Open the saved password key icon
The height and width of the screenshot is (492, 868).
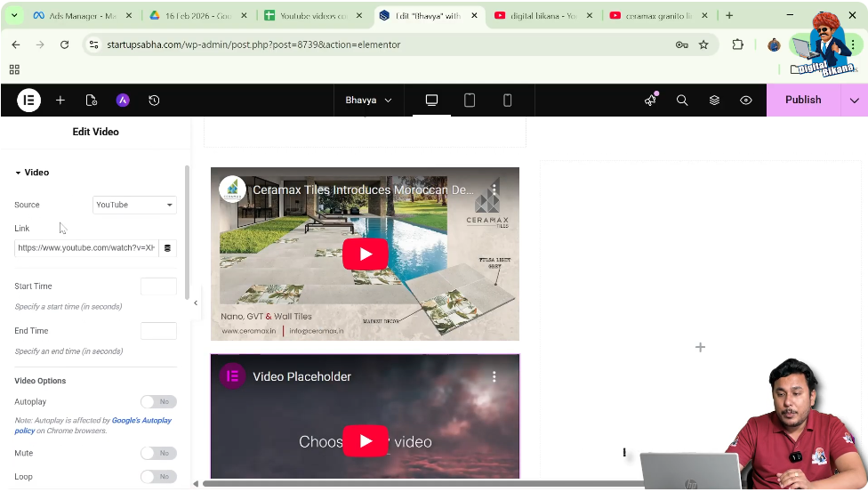tap(681, 44)
